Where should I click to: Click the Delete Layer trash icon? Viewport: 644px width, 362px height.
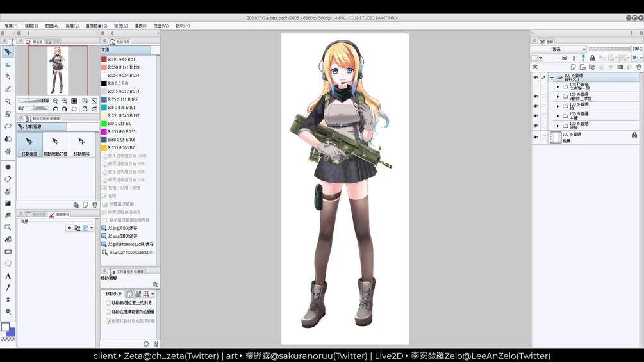pos(639,67)
